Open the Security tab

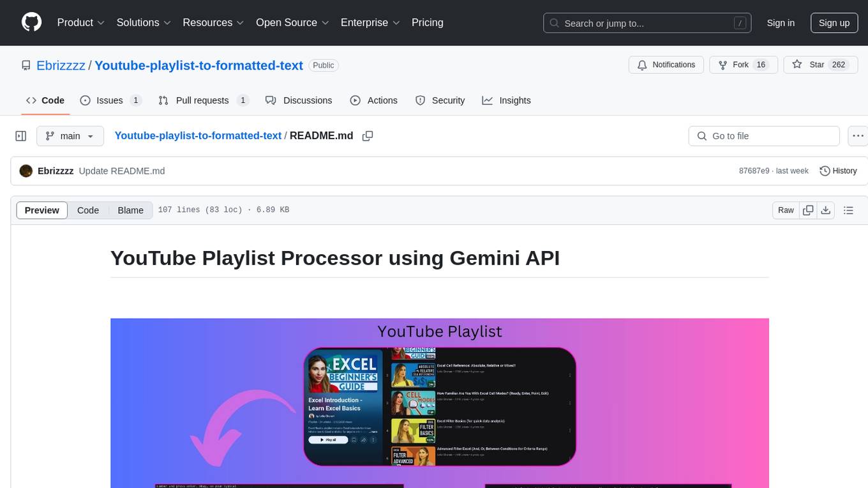pos(440,100)
